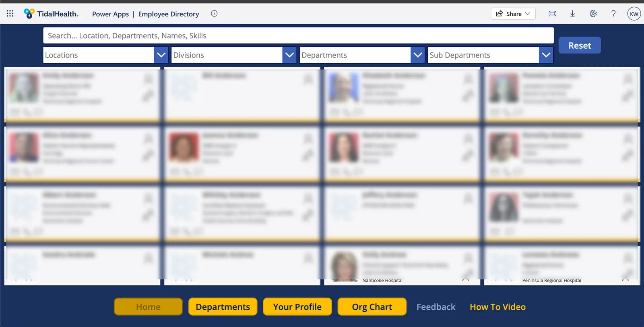Click the TidalHealth logo
Image resolution: width=644 pixels, height=327 pixels.
point(51,14)
